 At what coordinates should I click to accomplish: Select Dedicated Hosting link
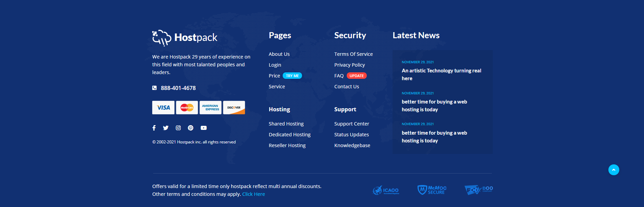(289, 135)
